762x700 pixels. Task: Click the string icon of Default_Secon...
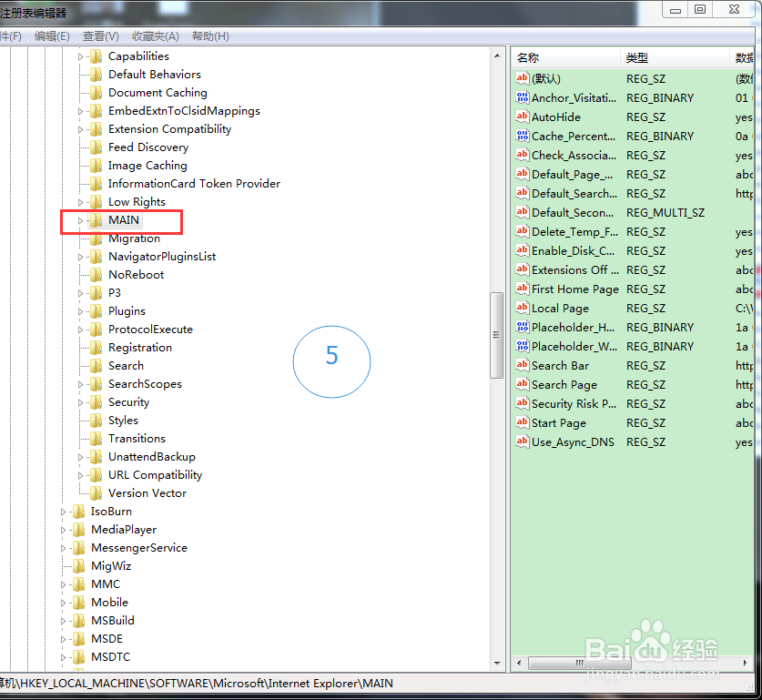click(x=523, y=212)
